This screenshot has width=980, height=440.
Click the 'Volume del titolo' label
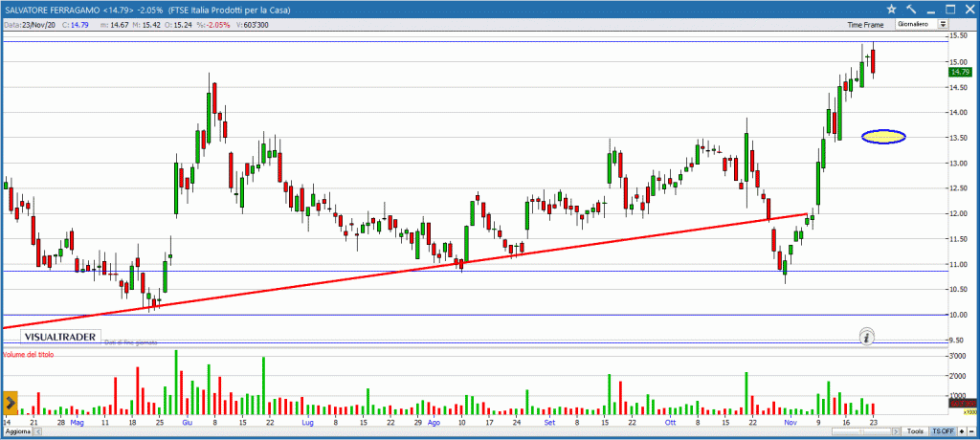pos(29,354)
